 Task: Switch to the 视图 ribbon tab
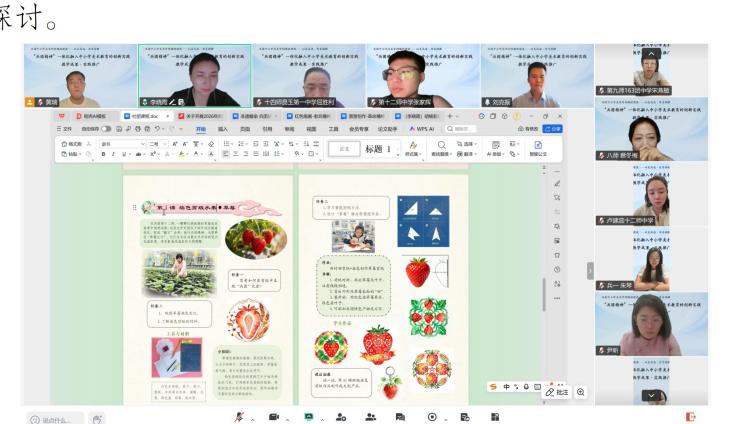pos(312,129)
